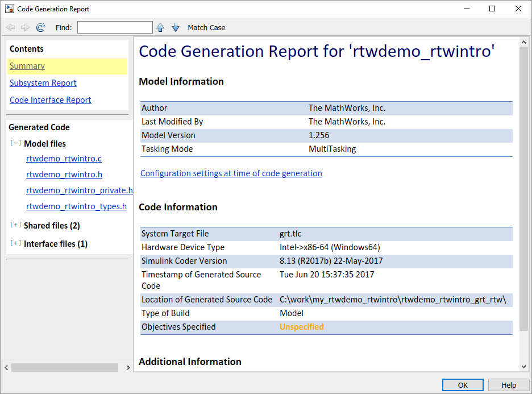Click the Forward navigation arrow icon
Viewport: 532px width, 394px height.
(x=25, y=27)
